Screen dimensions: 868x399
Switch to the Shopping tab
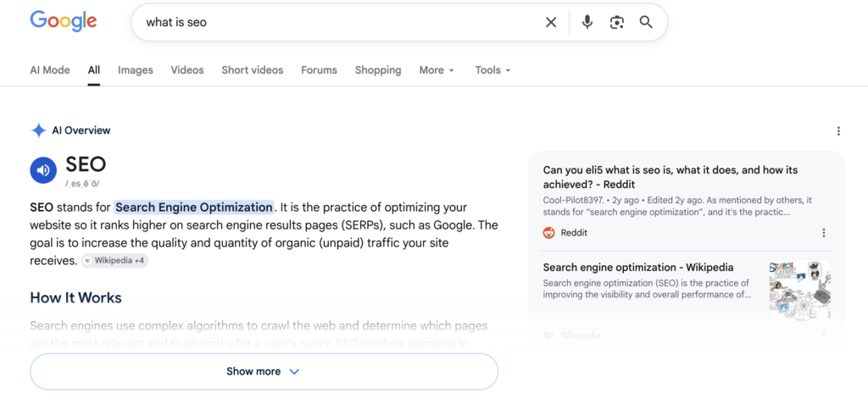click(378, 70)
